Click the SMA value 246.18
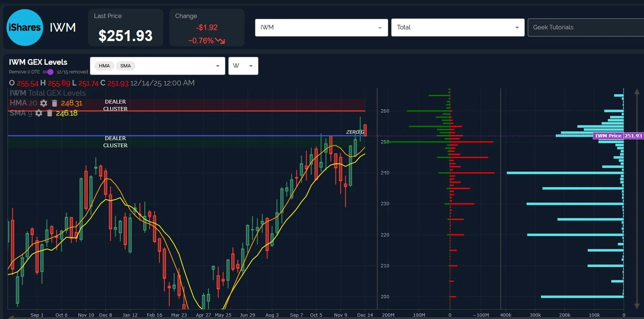 coord(67,113)
